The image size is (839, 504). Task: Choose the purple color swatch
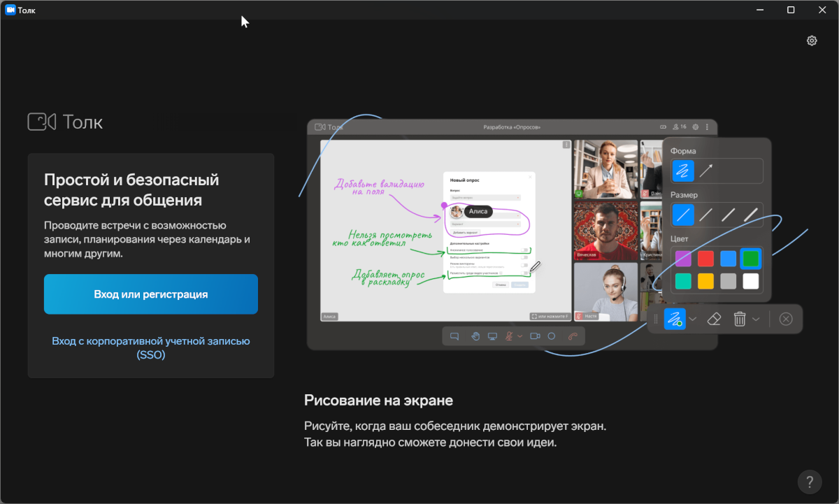tap(683, 259)
